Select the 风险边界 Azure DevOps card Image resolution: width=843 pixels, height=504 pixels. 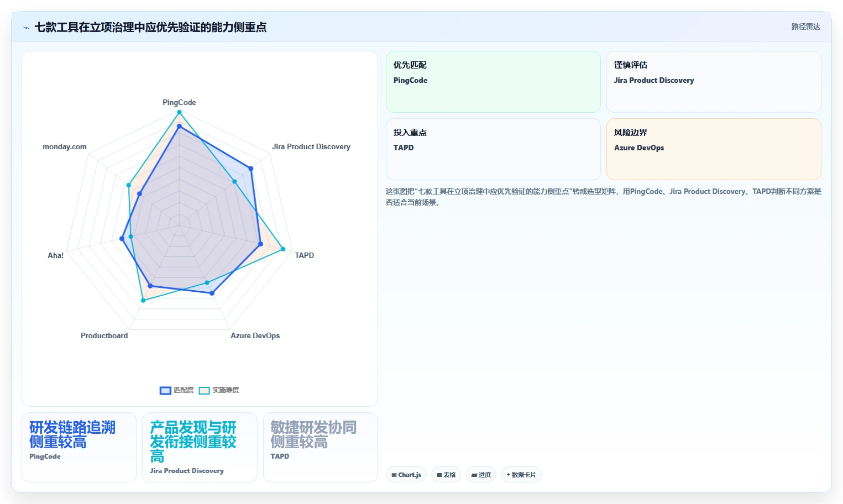point(714,149)
